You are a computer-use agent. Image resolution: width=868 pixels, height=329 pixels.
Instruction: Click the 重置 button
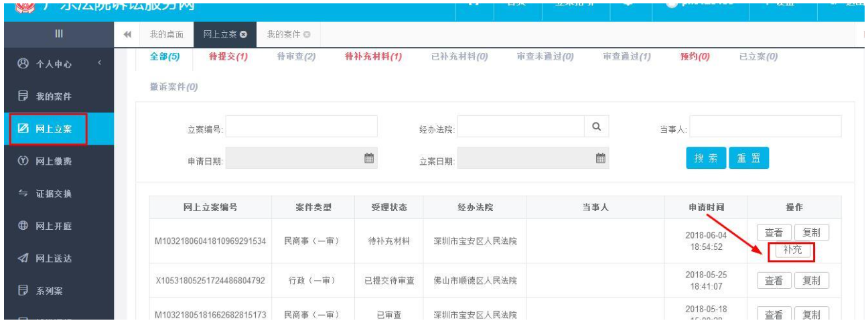click(x=749, y=158)
